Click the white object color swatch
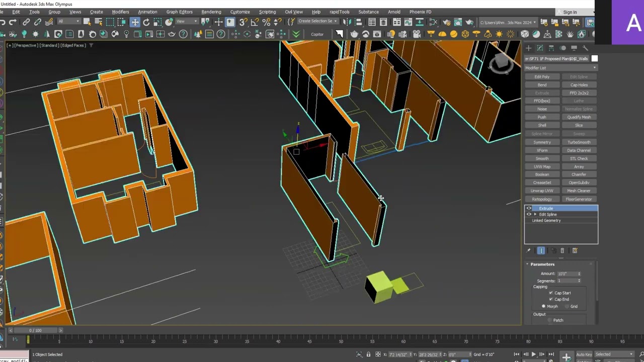Viewport: 644px width, 362px height. [x=594, y=59]
